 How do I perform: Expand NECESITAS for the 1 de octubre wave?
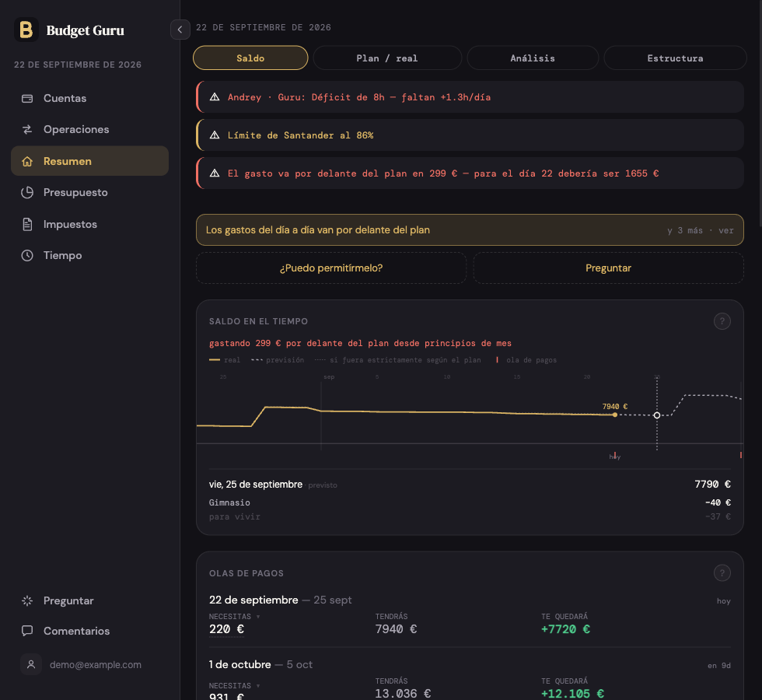point(234,686)
